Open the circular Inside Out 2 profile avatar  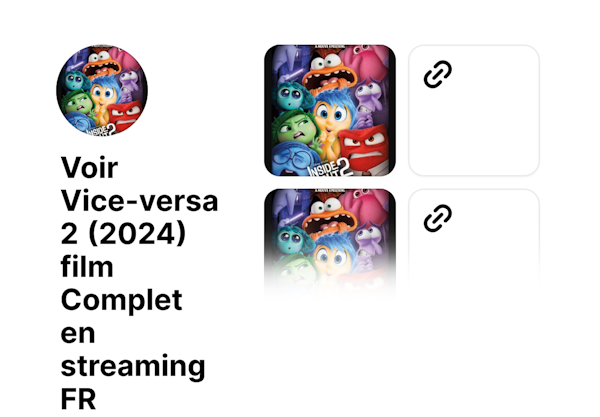(102, 90)
